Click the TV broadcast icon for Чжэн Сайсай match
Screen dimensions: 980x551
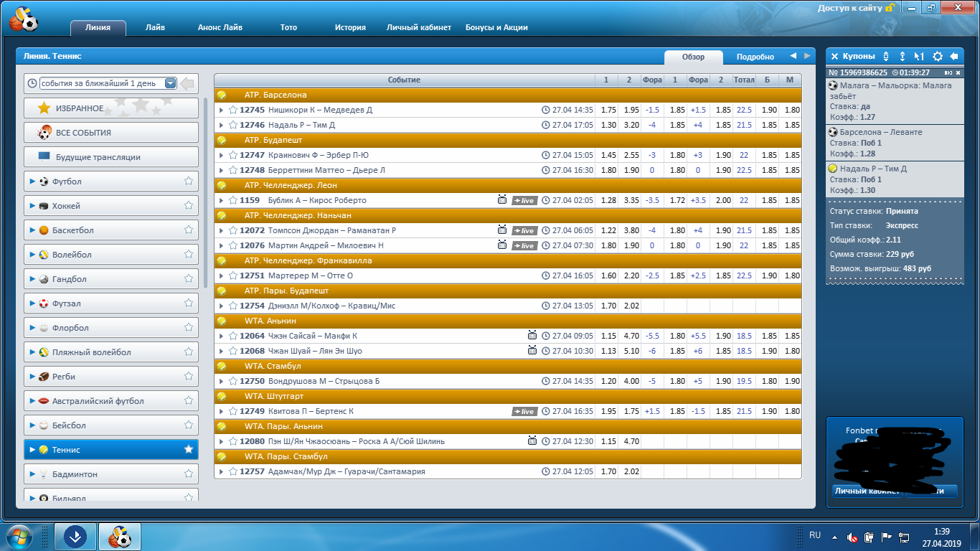click(x=532, y=336)
